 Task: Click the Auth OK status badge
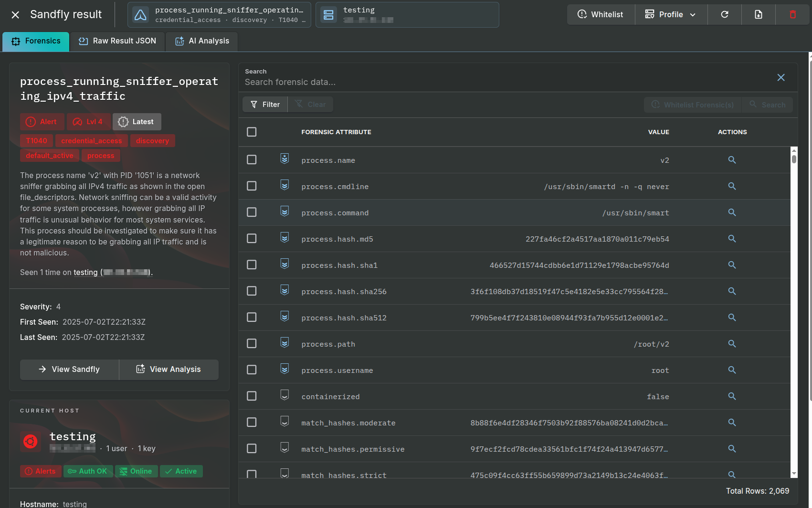click(88, 471)
